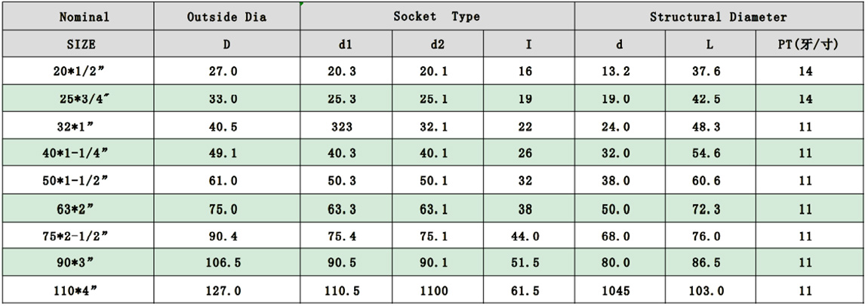Image resolution: width=868 pixels, height=306 pixels.
Task: Click the 40*1-1/4" size cell
Action: [x=75, y=154]
